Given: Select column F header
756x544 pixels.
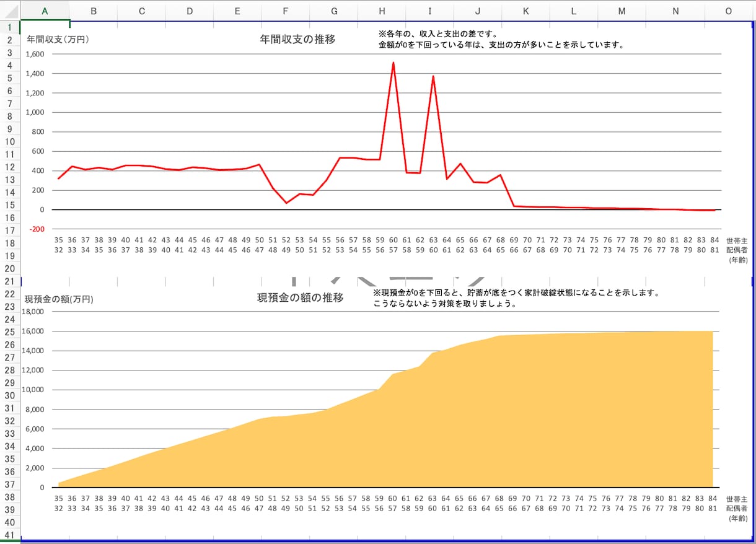Looking at the screenshot, I should point(285,11).
